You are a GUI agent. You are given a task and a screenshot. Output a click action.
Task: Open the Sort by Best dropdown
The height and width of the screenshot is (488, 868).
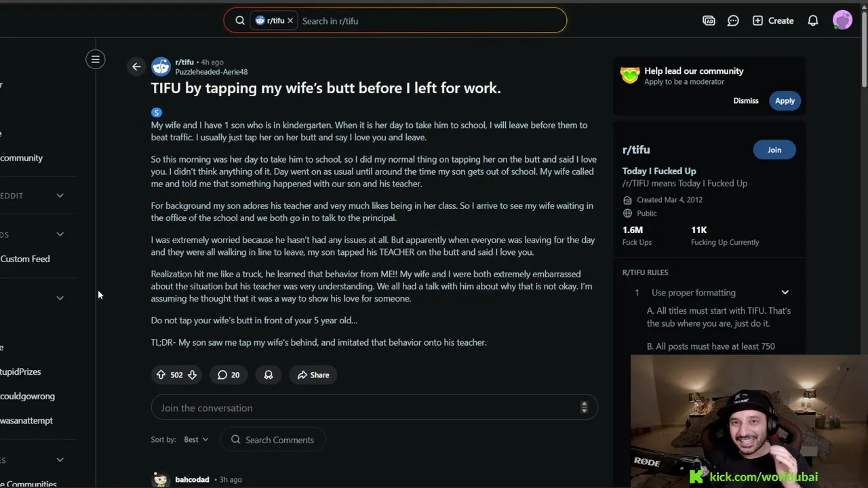click(196, 439)
